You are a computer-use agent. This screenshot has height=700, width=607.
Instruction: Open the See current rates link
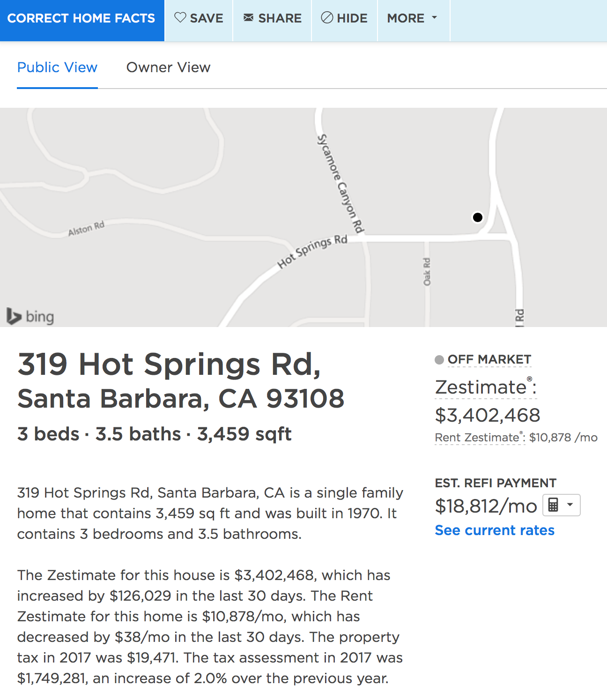coord(495,530)
